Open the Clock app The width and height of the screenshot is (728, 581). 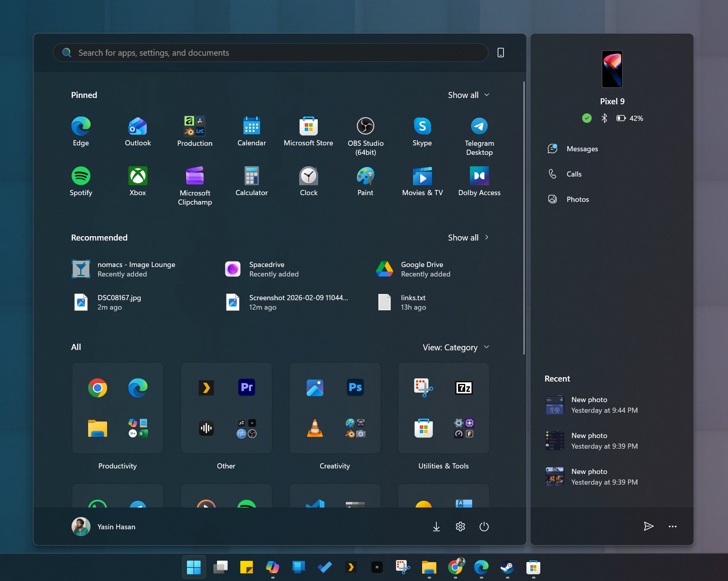pos(308,181)
